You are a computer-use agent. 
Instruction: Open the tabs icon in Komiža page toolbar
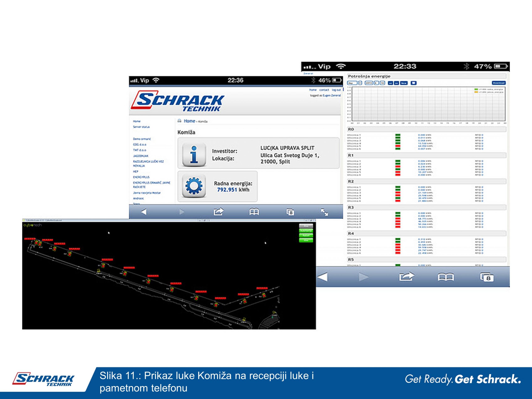point(290,212)
